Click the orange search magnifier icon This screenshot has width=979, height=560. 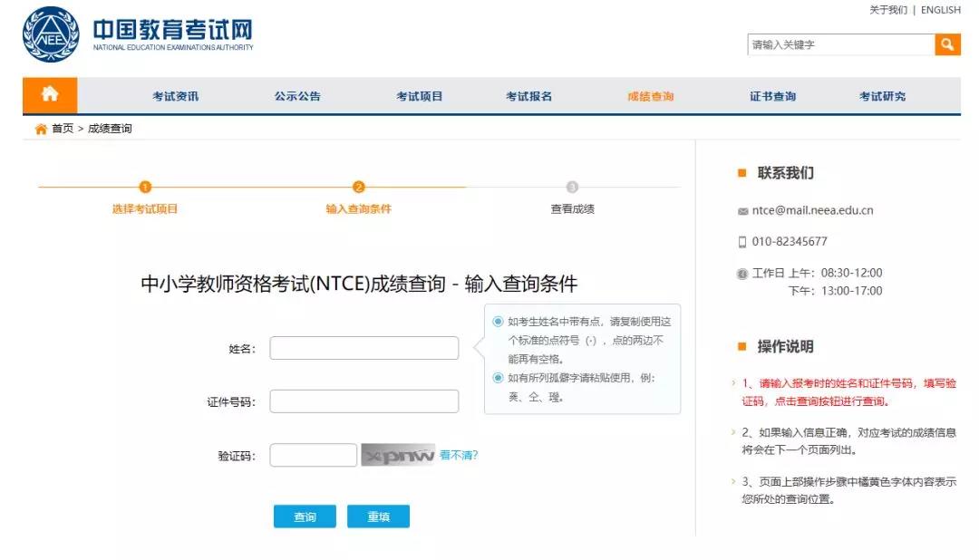point(948,43)
